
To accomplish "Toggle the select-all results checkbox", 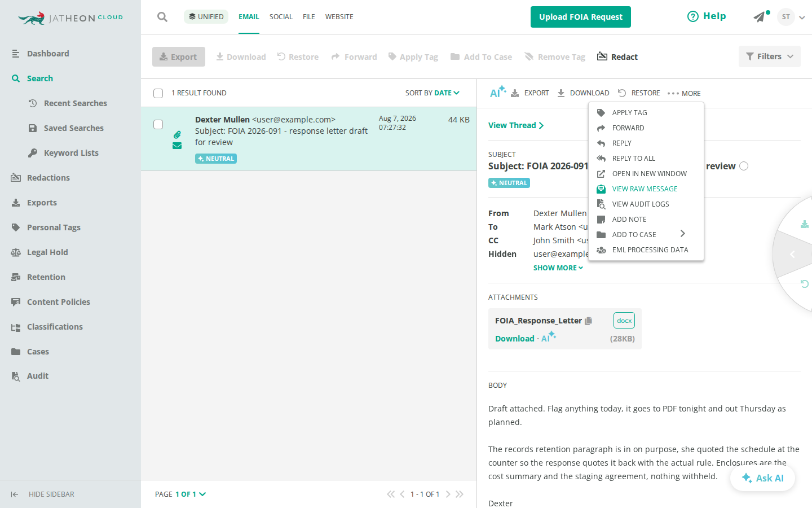I will point(158,93).
